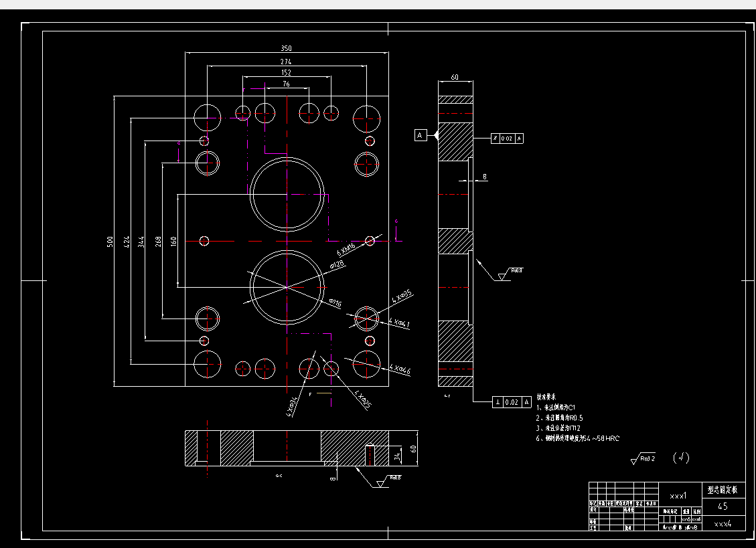Click xxx1 in the title block
The width and height of the screenshot is (756, 548).
679,495
